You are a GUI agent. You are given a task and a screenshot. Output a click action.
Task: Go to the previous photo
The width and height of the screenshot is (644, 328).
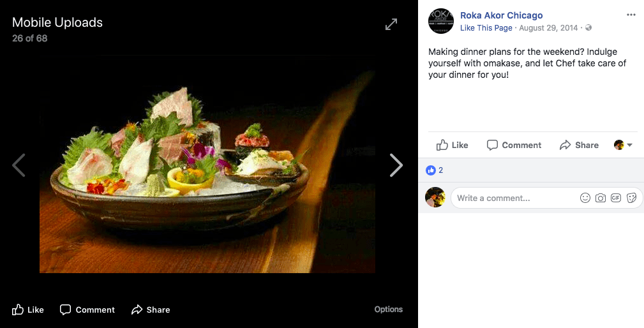coord(19,165)
